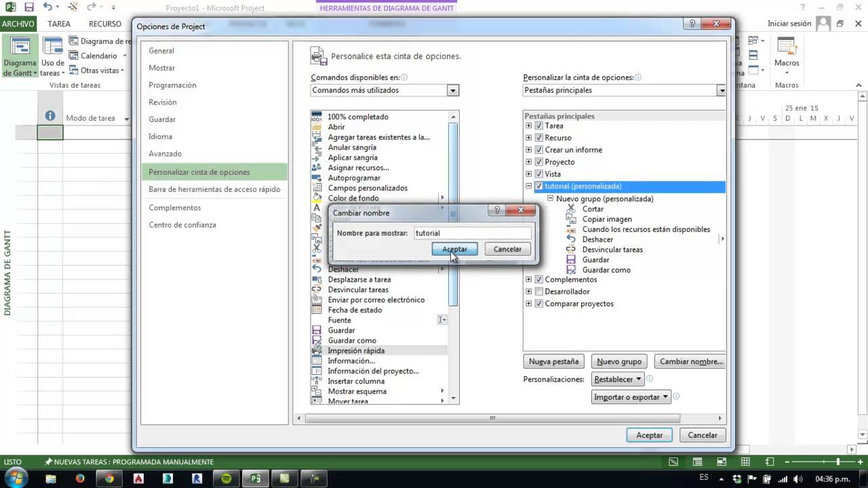The image size is (868, 488).
Task: Click Cancelar in Cambiar nombre dialog
Action: tap(507, 249)
